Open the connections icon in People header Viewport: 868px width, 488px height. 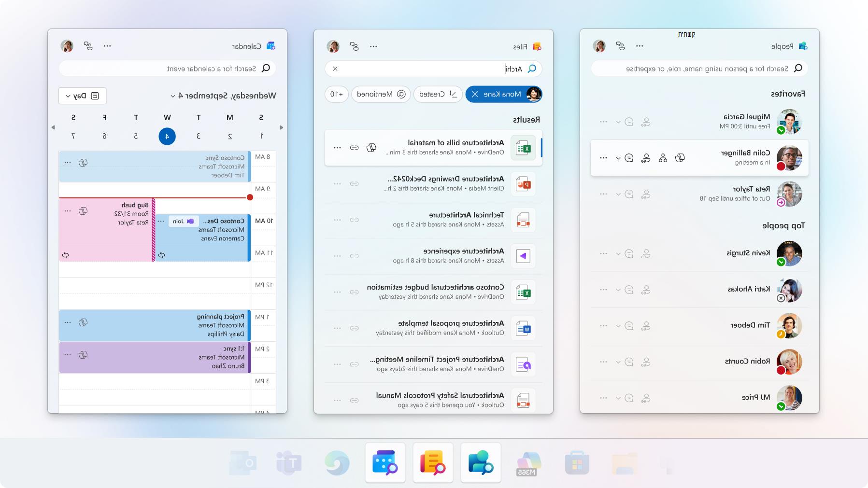click(621, 46)
